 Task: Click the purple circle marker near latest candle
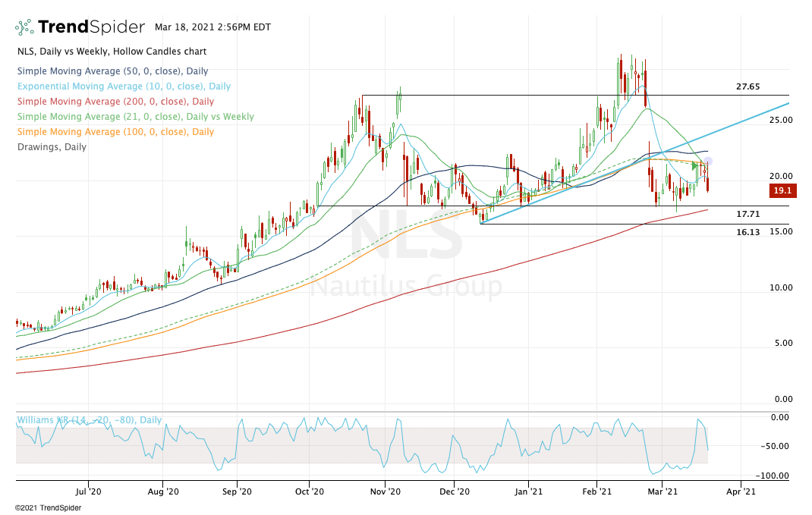pyautogui.click(x=708, y=162)
